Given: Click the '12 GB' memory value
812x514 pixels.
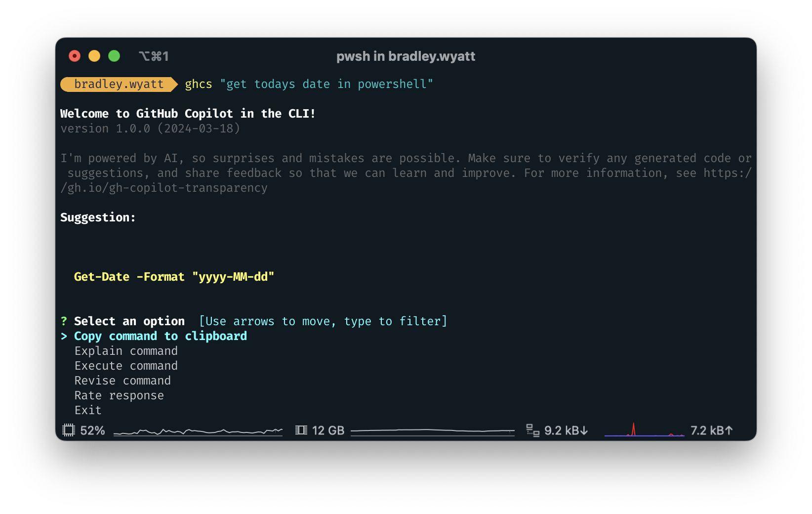Looking at the screenshot, I should 328,430.
